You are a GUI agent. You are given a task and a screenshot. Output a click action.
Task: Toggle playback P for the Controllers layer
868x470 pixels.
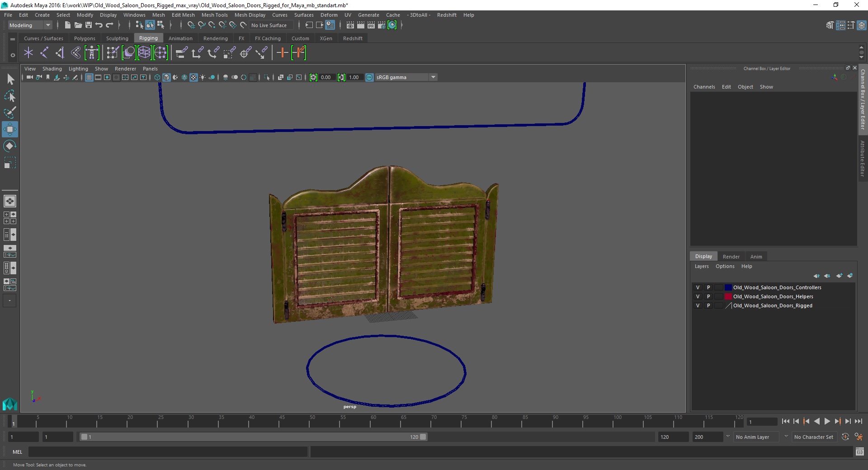tap(708, 287)
